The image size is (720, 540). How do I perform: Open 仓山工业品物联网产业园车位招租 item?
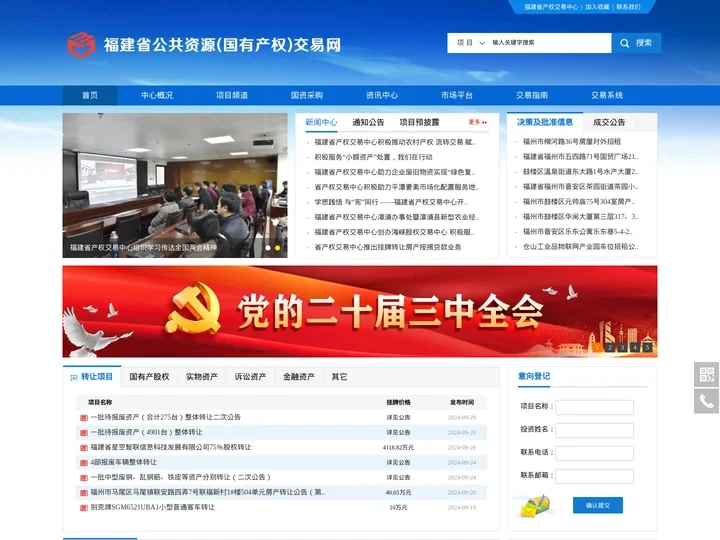point(580,247)
